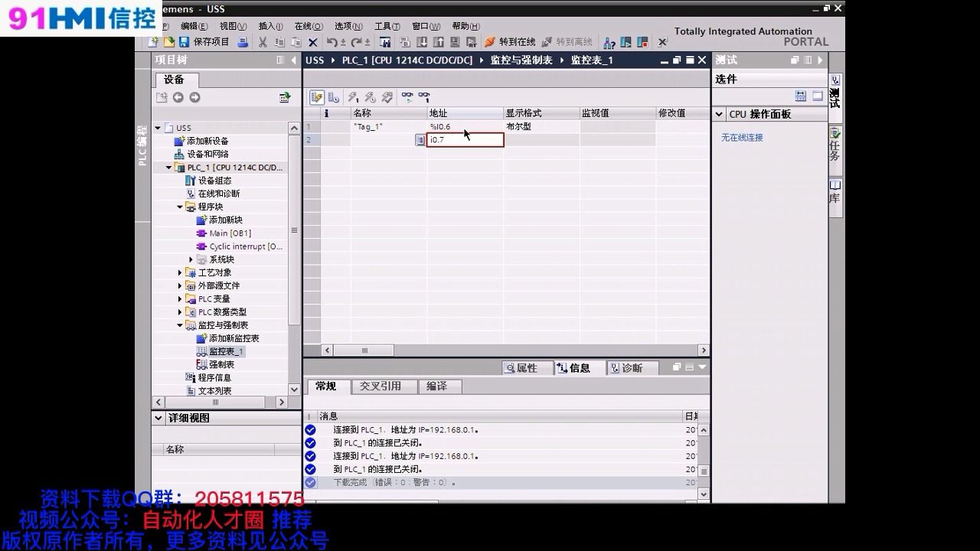Collapse the 监控与强制表 tree node
980x551 pixels.
[x=178, y=324]
